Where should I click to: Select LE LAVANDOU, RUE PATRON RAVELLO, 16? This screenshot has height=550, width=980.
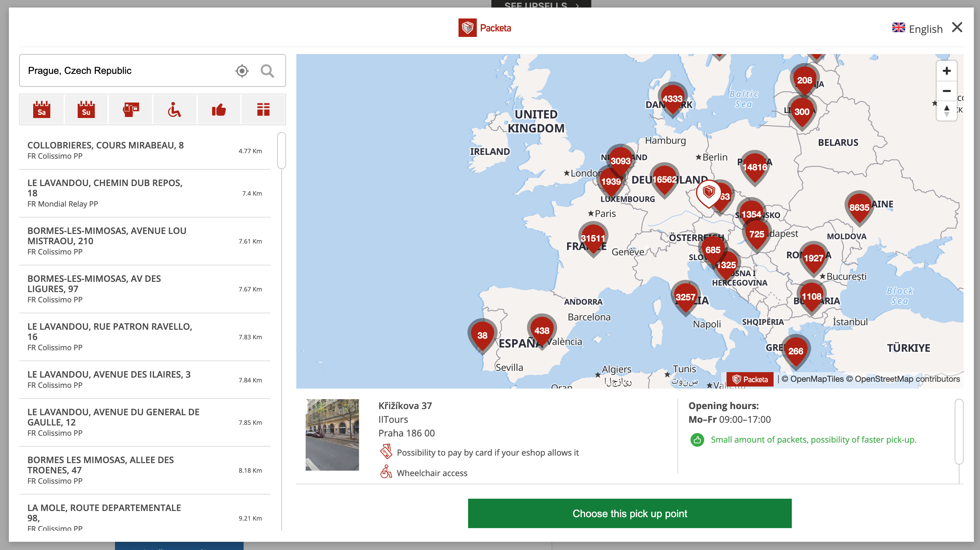(144, 337)
